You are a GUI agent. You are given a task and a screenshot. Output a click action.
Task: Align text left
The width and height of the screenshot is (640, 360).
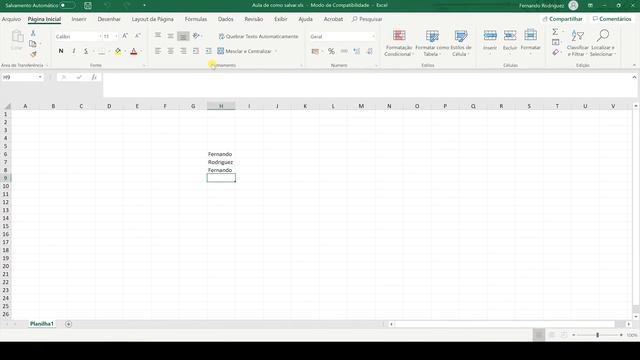point(158,51)
